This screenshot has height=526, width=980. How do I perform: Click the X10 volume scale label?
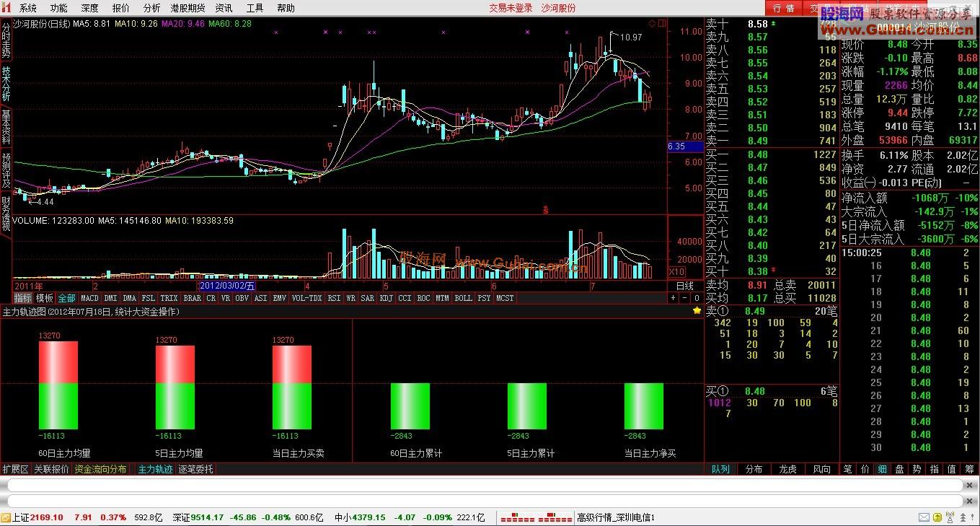pos(676,272)
